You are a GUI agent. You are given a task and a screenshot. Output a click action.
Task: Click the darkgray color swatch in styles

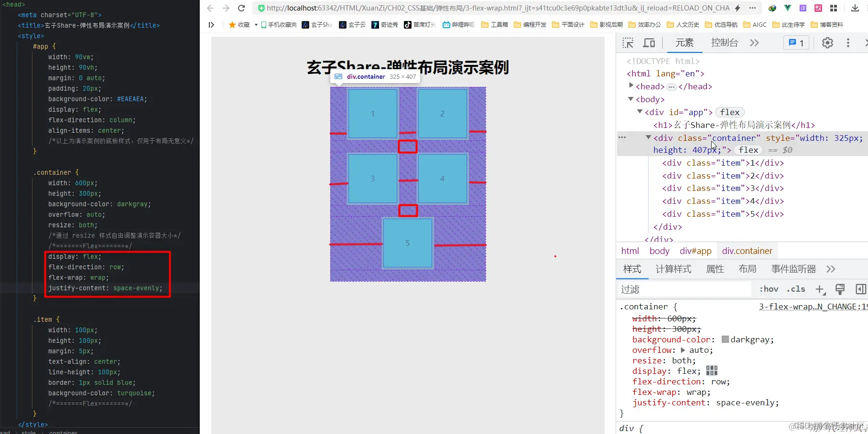point(726,339)
